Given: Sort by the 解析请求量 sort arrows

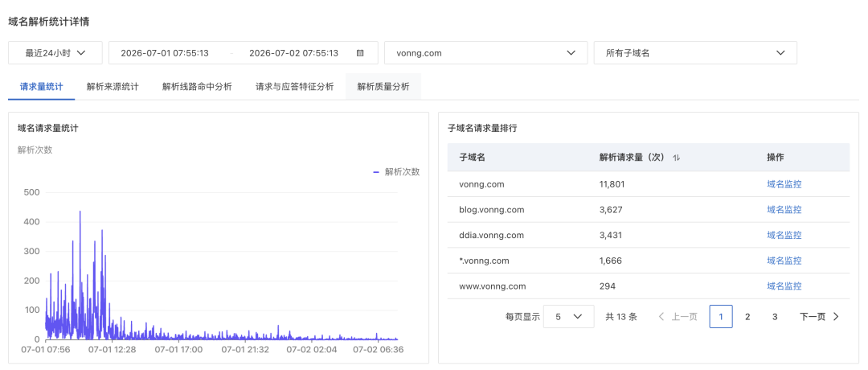Looking at the screenshot, I should tap(676, 158).
